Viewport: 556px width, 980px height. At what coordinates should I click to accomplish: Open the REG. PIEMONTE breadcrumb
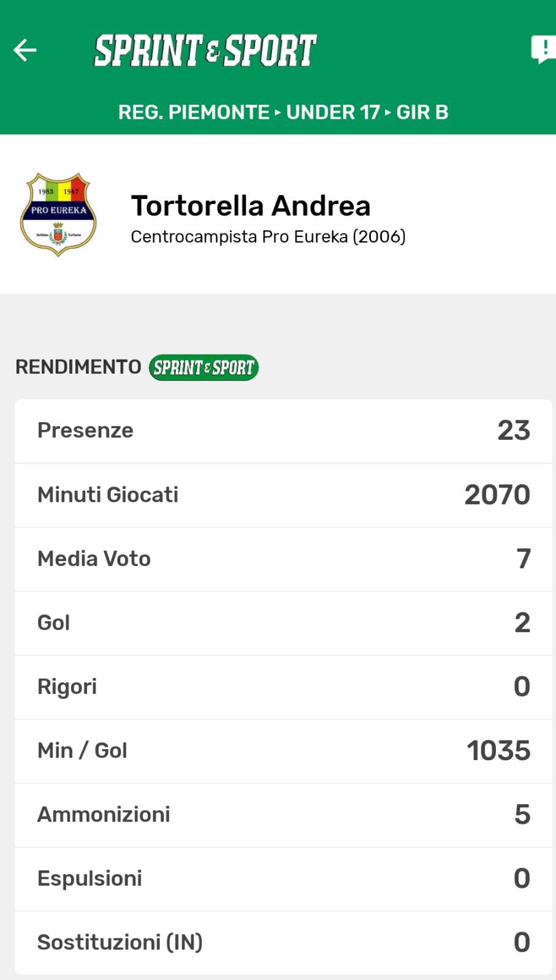pyautogui.click(x=194, y=112)
